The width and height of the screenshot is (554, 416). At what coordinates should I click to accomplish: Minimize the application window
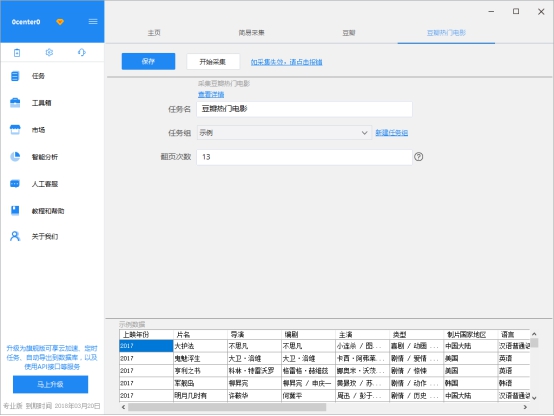(x=491, y=11)
